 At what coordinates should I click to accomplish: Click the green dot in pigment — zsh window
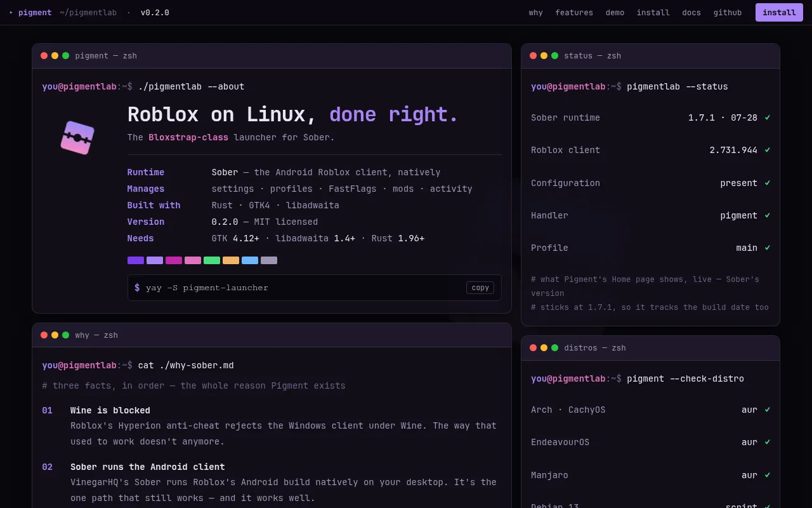pyautogui.click(x=66, y=56)
